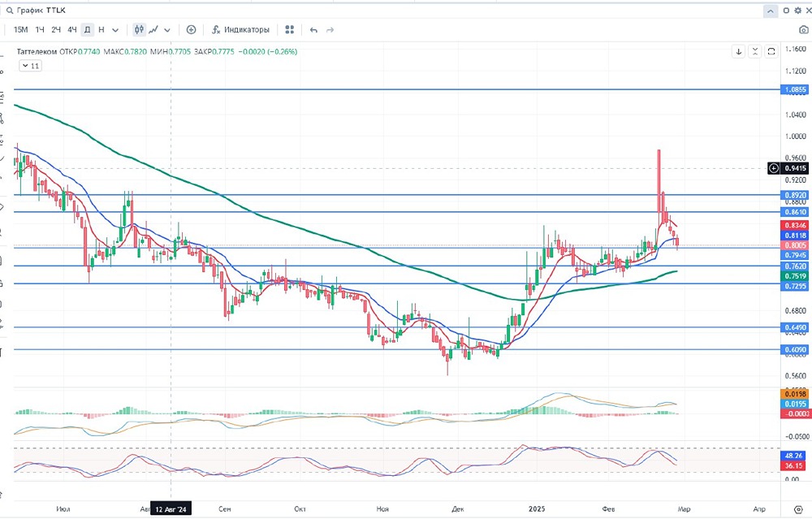Switch to candlestick chart type

tap(139, 30)
